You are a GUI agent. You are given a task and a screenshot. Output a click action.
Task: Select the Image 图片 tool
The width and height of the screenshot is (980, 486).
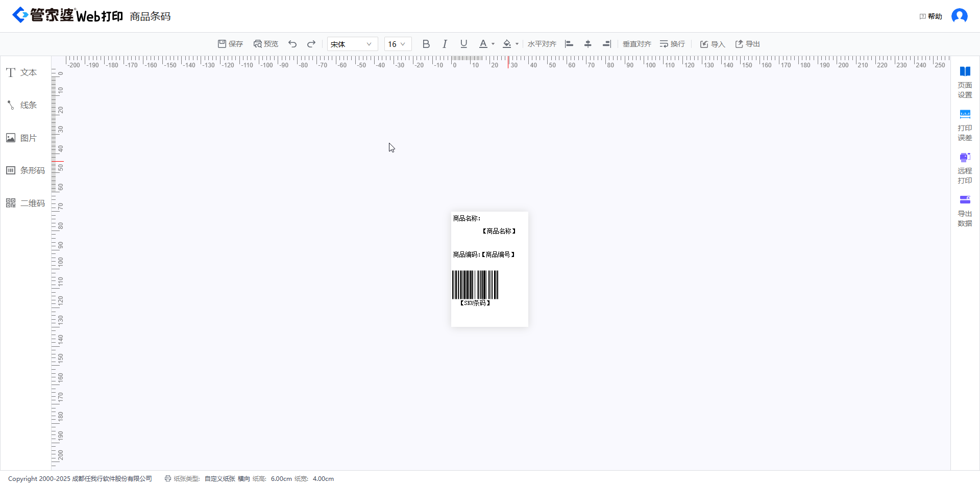tap(21, 138)
